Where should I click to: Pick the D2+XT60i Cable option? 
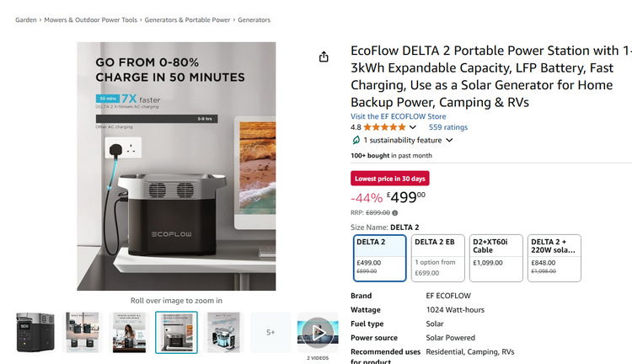pyautogui.click(x=496, y=258)
